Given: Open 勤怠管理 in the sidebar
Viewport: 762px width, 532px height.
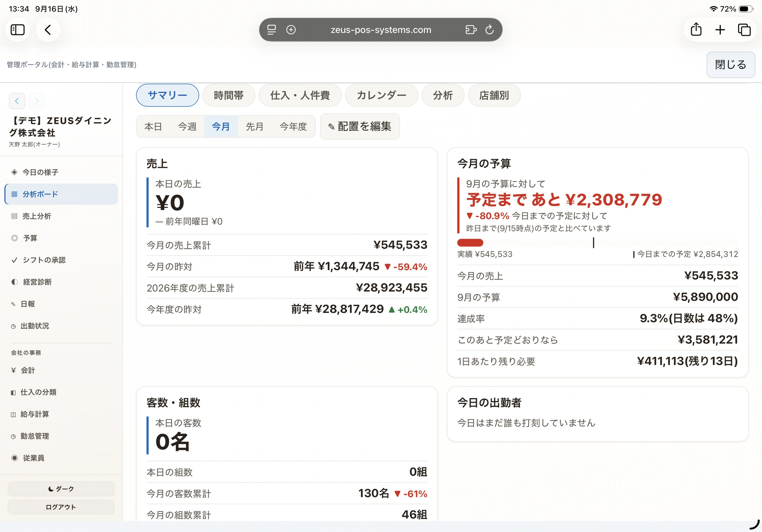Looking at the screenshot, I should [x=61, y=436].
